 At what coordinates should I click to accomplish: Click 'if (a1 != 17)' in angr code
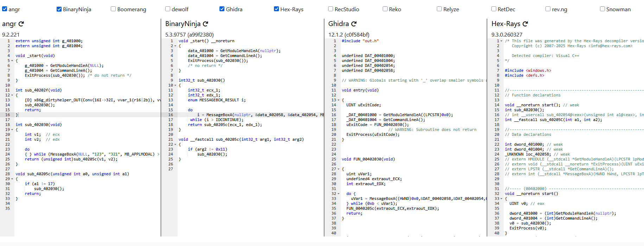(x=40, y=184)
